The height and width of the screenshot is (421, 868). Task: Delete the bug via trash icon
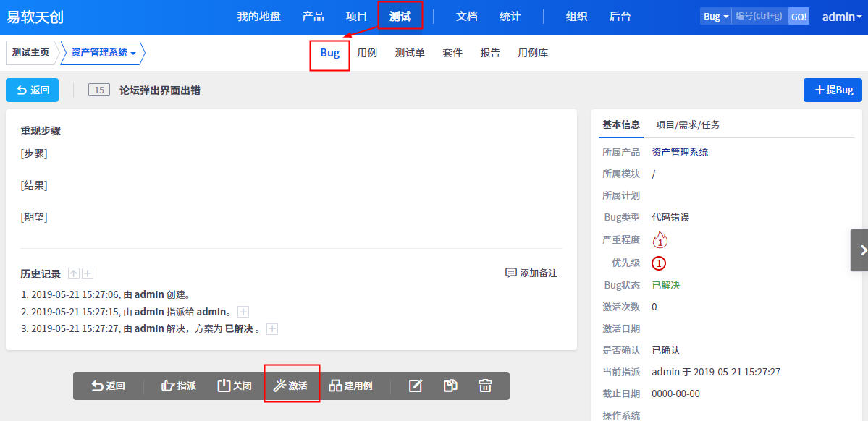pos(485,386)
